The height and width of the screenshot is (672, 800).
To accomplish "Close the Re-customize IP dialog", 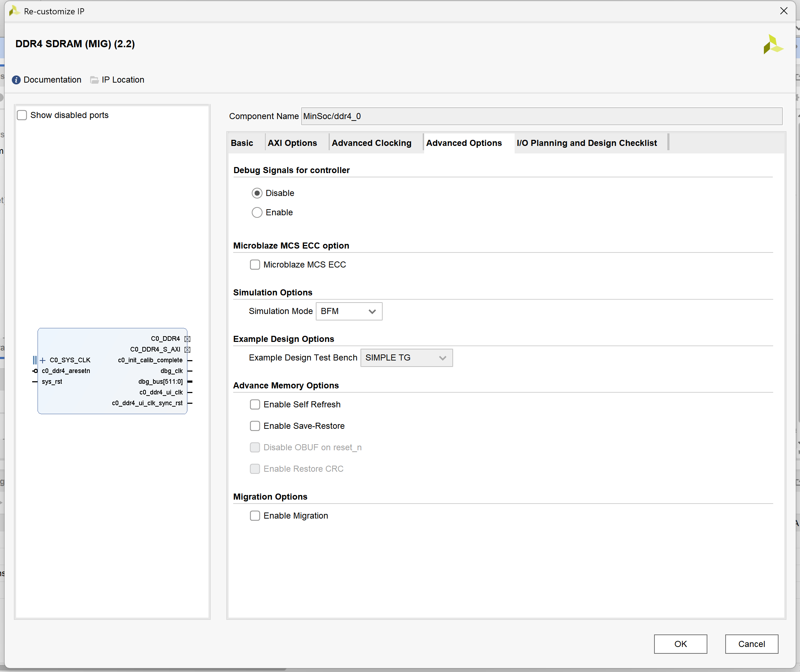I will pyautogui.click(x=784, y=11).
